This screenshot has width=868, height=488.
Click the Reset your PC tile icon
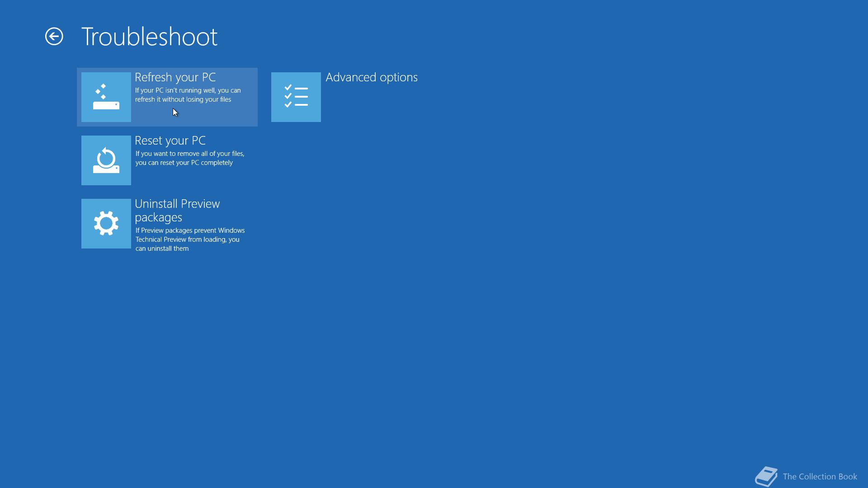(106, 160)
